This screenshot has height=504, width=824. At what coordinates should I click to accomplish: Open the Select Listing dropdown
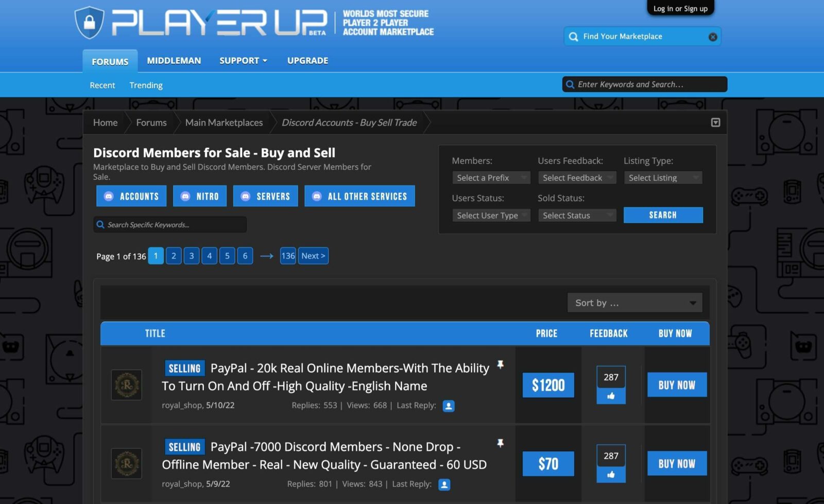coord(663,178)
